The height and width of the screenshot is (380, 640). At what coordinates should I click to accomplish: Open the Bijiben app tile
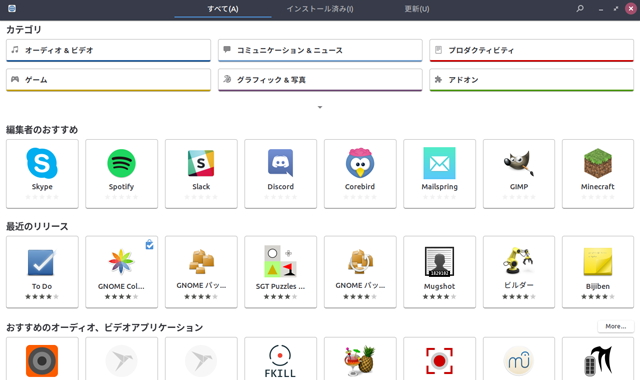click(x=598, y=272)
